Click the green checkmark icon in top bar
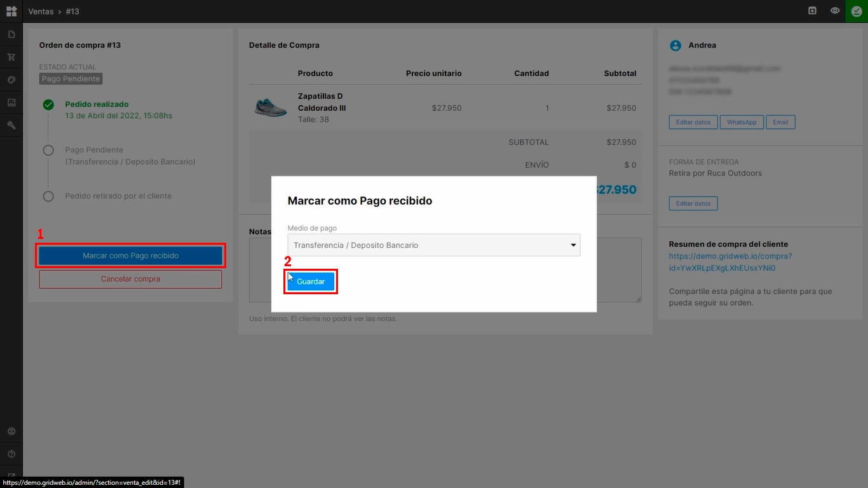868x488 pixels. [x=857, y=11]
